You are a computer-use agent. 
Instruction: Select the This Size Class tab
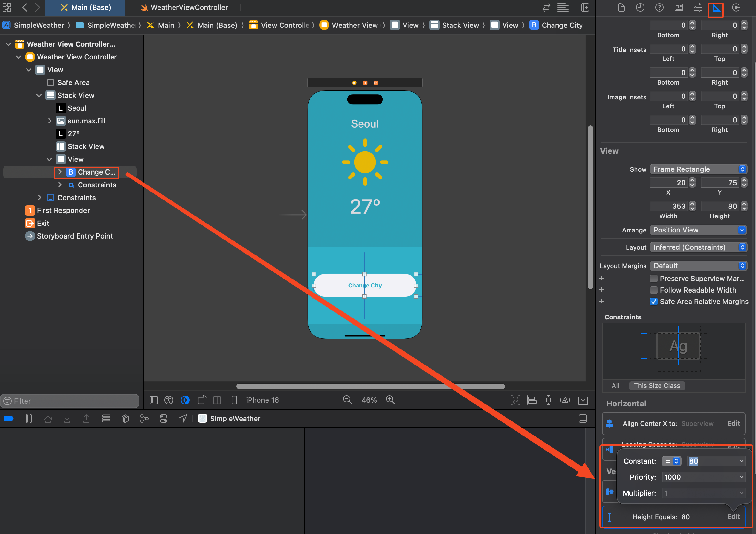coord(657,386)
